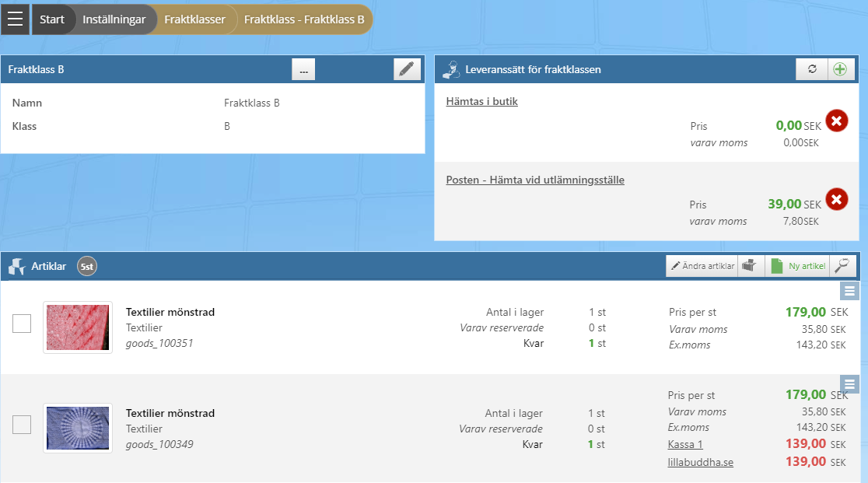Click the 7,80SEK moms amount
Viewport: 868px width, 483px height.
[800, 222]
